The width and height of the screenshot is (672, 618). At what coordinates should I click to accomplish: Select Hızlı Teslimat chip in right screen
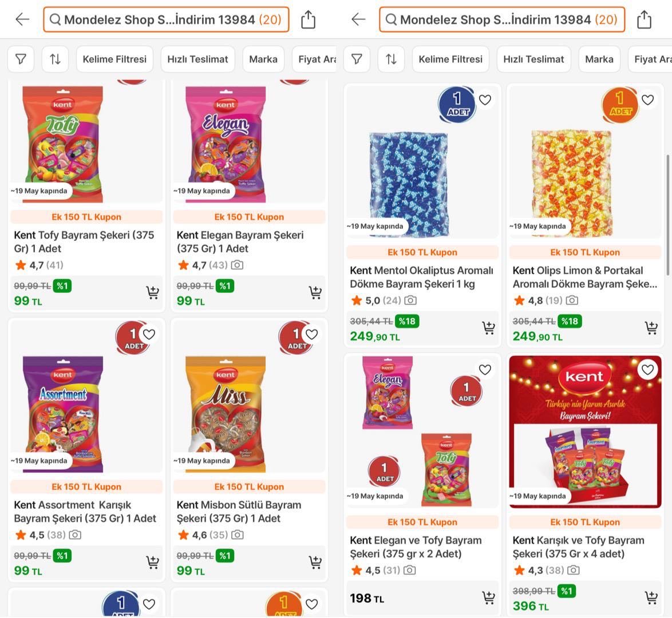(x=533, y=59)
